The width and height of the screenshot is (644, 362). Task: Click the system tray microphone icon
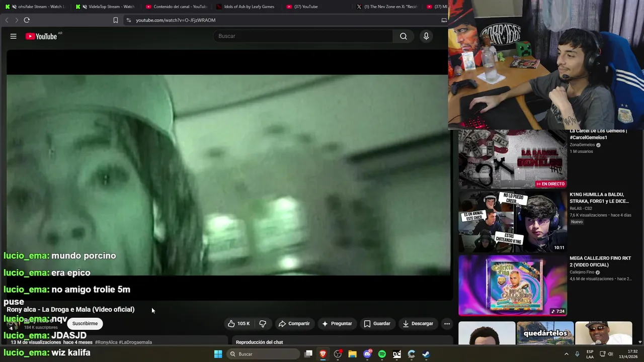coord(577,354)
